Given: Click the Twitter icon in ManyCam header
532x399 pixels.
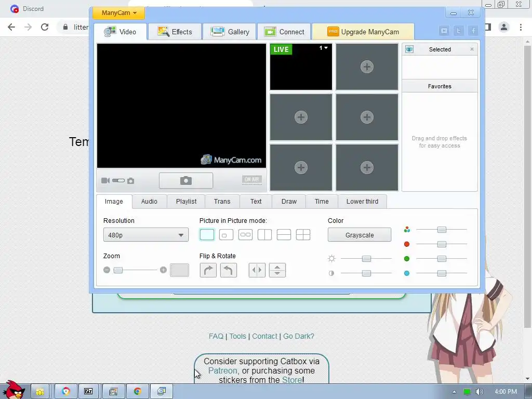Looking at the screenshot, I should tap(459, 31).
